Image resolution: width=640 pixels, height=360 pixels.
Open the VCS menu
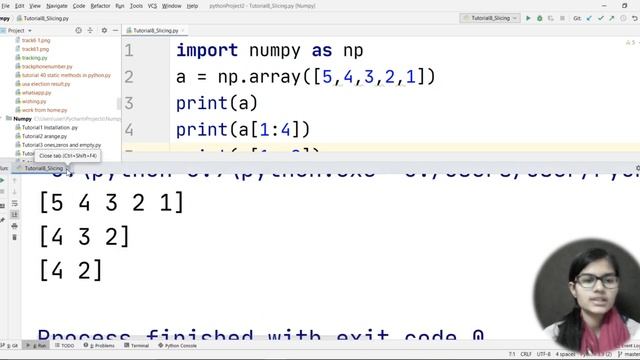152,6
